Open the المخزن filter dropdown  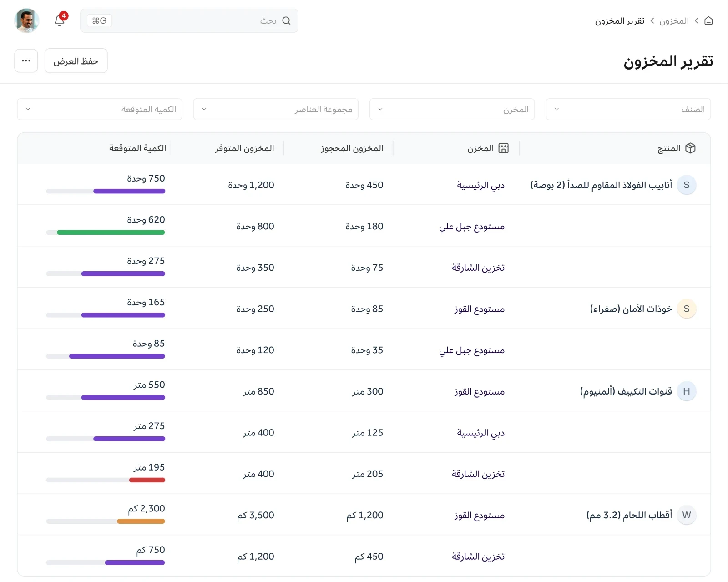pyautogui.click(x=452, y=109)
